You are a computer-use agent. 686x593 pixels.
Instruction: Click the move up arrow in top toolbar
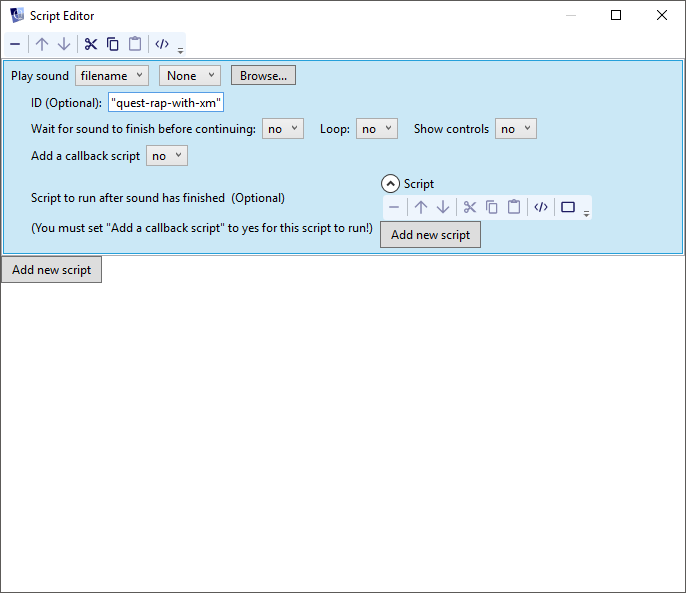click(x=42, y=44)
